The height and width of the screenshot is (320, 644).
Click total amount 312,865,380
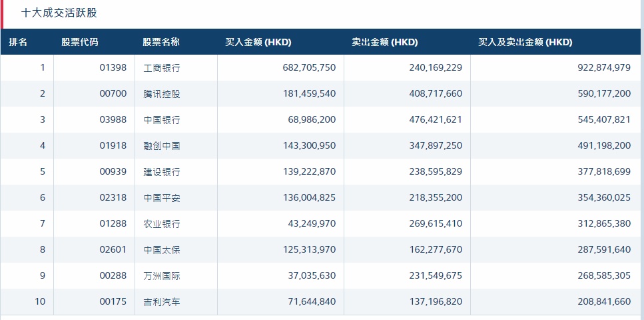tap(604, 223)
